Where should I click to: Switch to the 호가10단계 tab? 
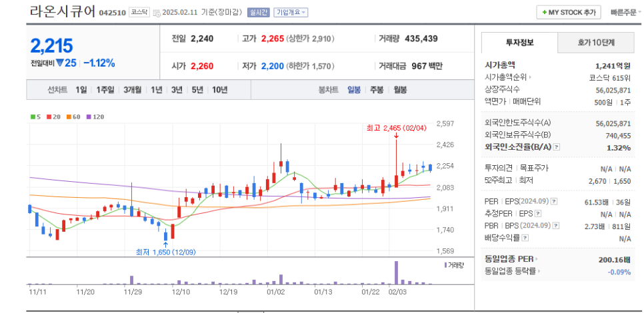click(x=595, y=42)
